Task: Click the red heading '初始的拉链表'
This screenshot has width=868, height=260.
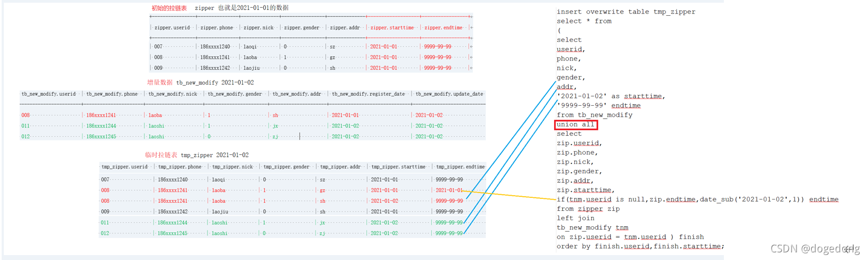Action: click(169, 8)
